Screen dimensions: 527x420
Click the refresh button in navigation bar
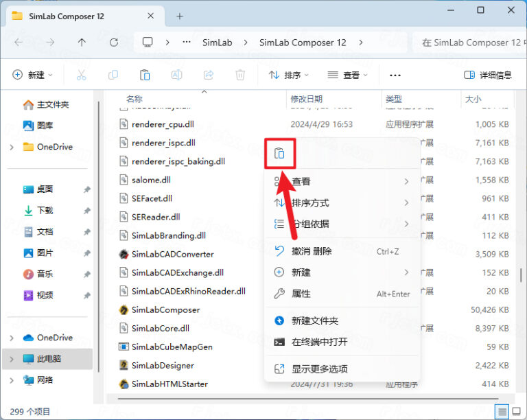click(114, 43)
